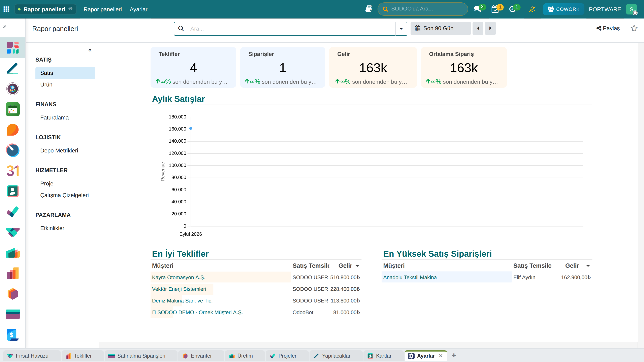644x362 pixels.
Task: Open the contacts card app icon
Action: click(13, 191)
